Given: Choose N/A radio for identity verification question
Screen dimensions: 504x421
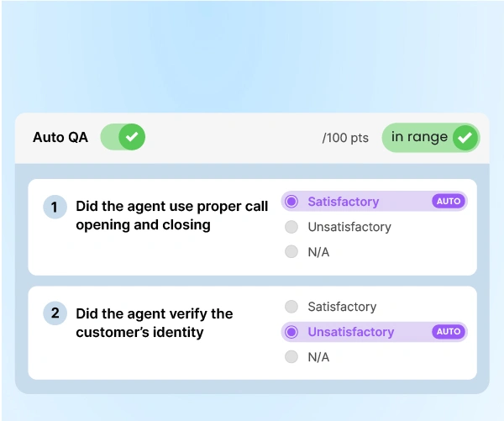Looking at the screenshot, I should coord(291,357).
